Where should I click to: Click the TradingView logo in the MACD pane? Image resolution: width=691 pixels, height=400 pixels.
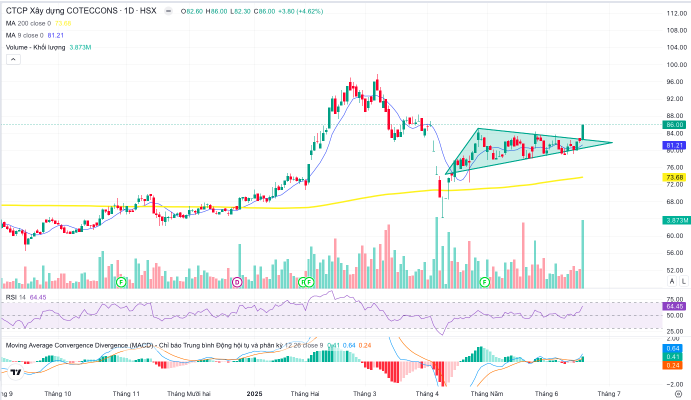pyautogui.click(x=16, y=372)
